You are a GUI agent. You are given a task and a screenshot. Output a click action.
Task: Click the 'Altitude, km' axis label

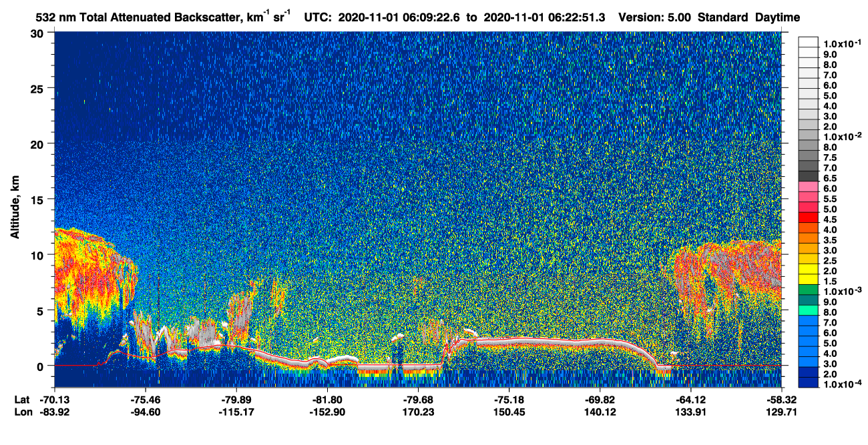15,209
